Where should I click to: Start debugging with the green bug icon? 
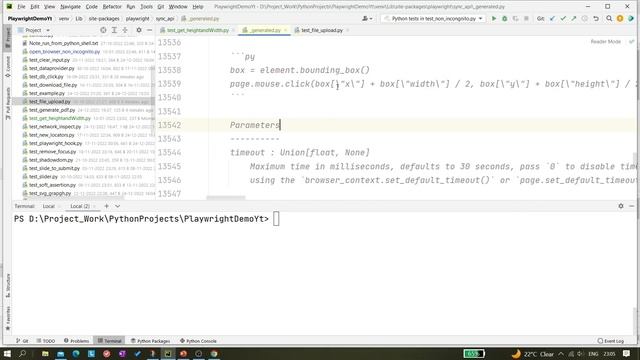[x=504, y=18]
